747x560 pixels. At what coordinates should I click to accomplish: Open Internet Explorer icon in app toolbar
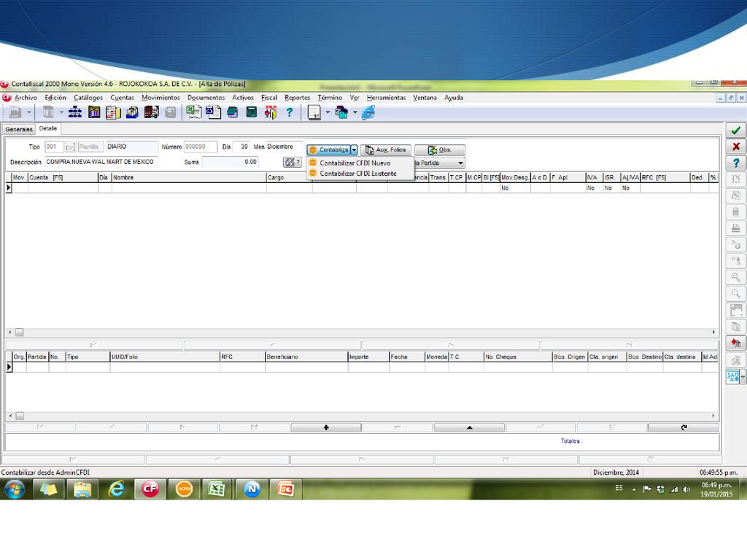[368, 113]
